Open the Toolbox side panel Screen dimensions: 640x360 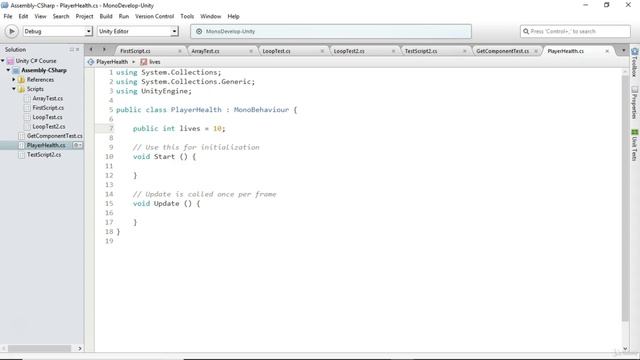635,62
